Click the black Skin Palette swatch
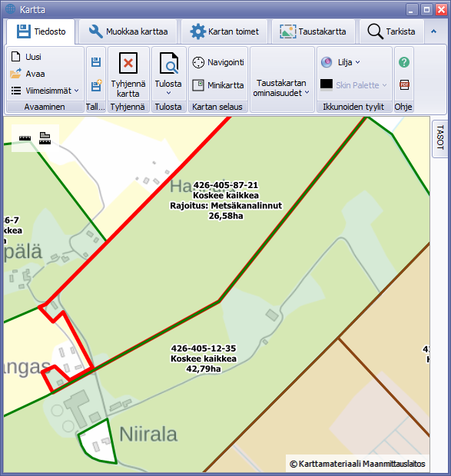451x476 pixels. pyautogui.click(x=327, y=84)
